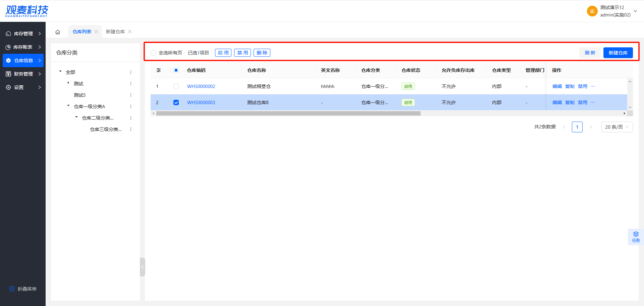Expand the 库存管理 sidebar menu
644x306 pixels.
(x=23, y=34)
